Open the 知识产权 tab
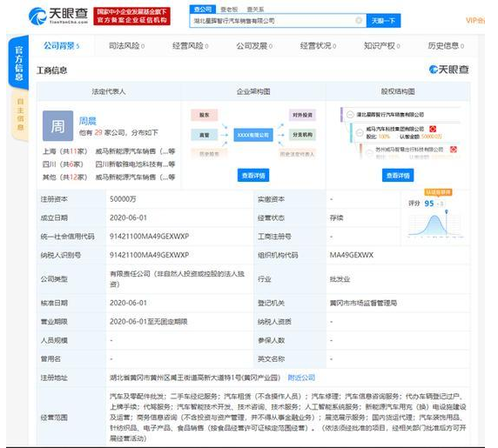 (x=381, y=46)
